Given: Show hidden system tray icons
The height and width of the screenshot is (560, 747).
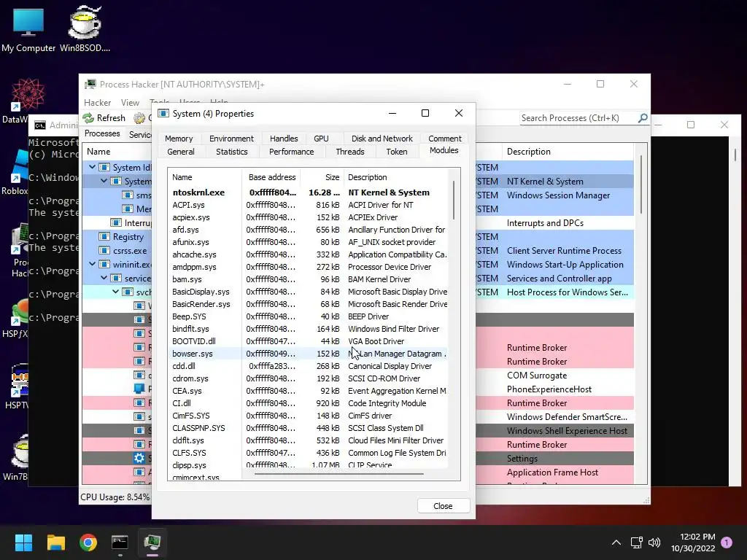Looking at the screenshot, I should (616, 542).
